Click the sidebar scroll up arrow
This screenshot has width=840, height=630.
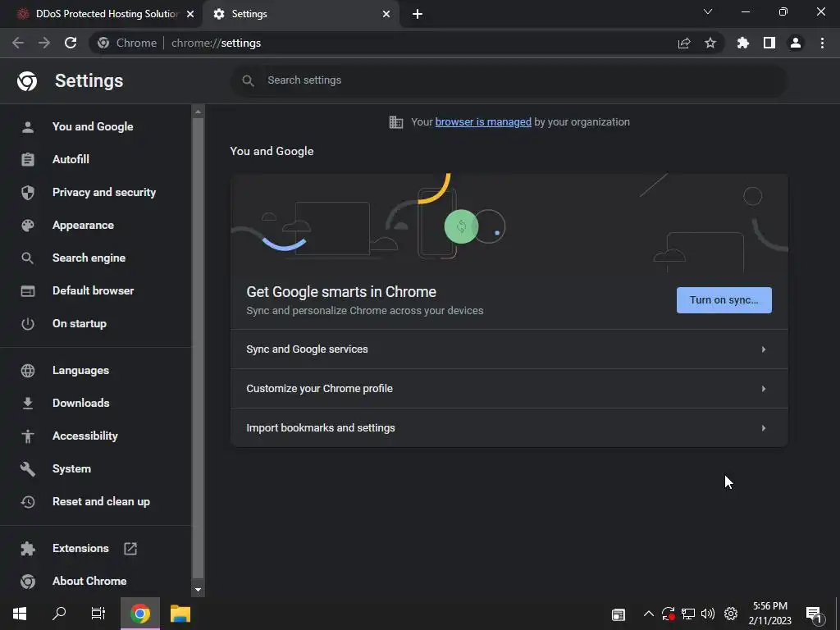coord(198,112)
